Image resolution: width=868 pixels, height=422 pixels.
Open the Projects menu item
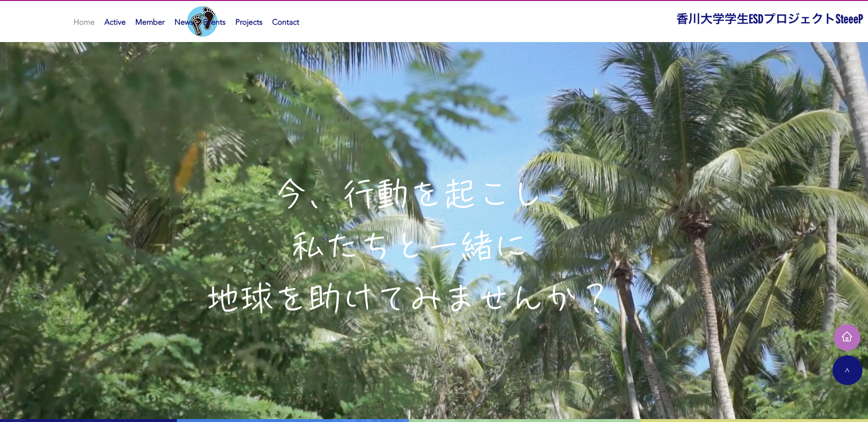click(x=249, y=22)
